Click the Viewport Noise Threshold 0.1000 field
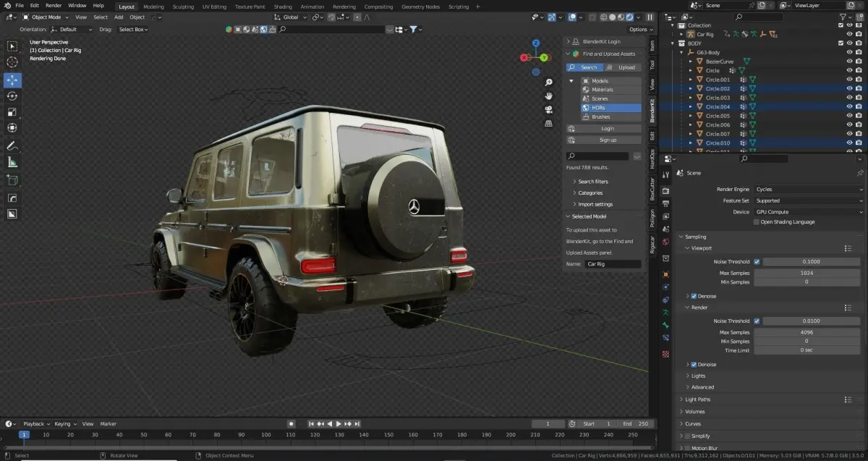Image resolution: width=868 pixels, height=461 pixels. tap(811, 261)
